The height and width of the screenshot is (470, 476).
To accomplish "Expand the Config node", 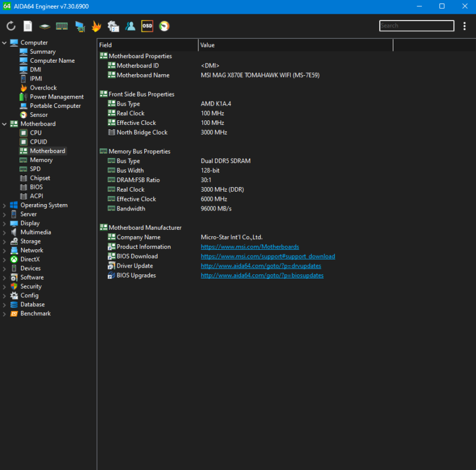I will pos(4,295).
